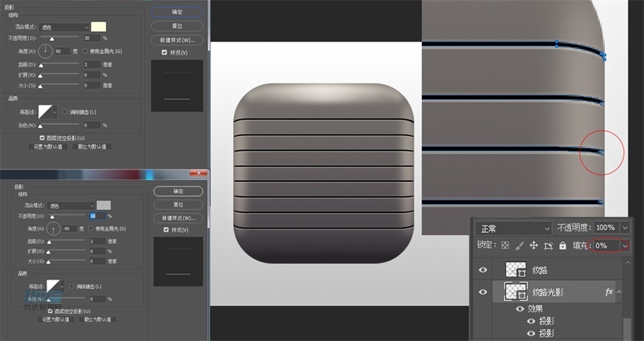Open the 正常 layer blend mode dropdown
The image size is (644, 341).
point(514,228)
